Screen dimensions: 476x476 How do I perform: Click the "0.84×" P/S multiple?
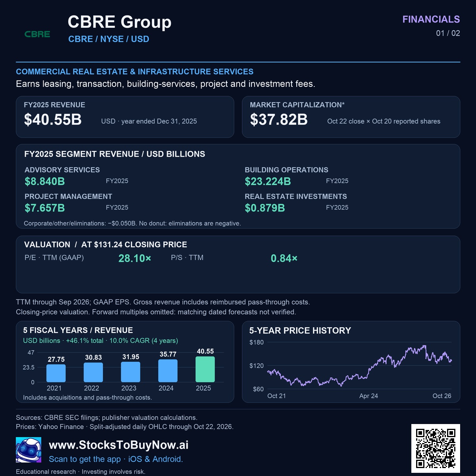[284, 259]
